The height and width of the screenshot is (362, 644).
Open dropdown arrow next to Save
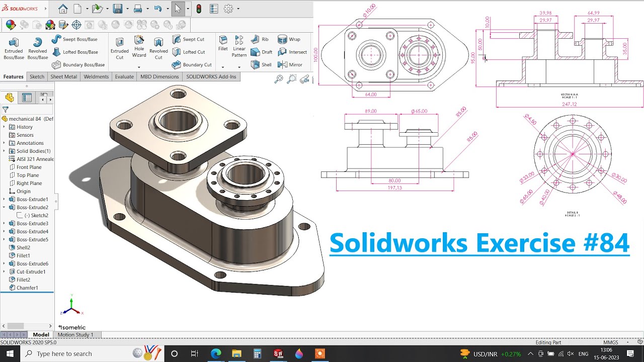point(127,9)
